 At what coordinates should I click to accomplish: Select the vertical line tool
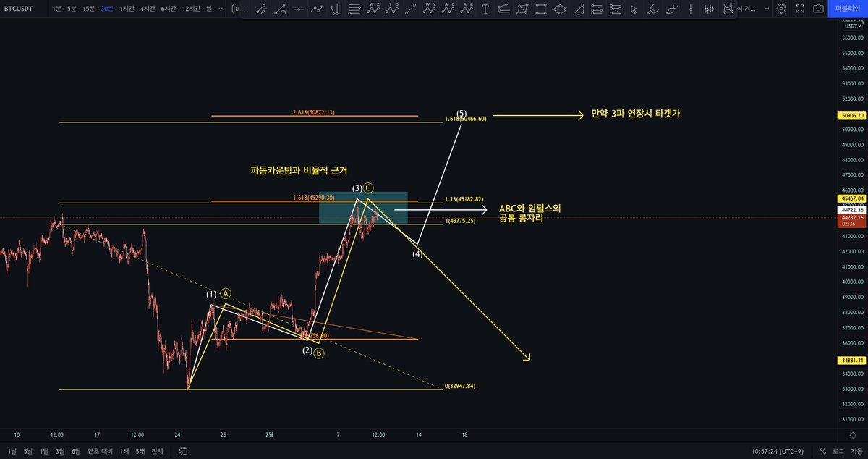click(690, 10)
